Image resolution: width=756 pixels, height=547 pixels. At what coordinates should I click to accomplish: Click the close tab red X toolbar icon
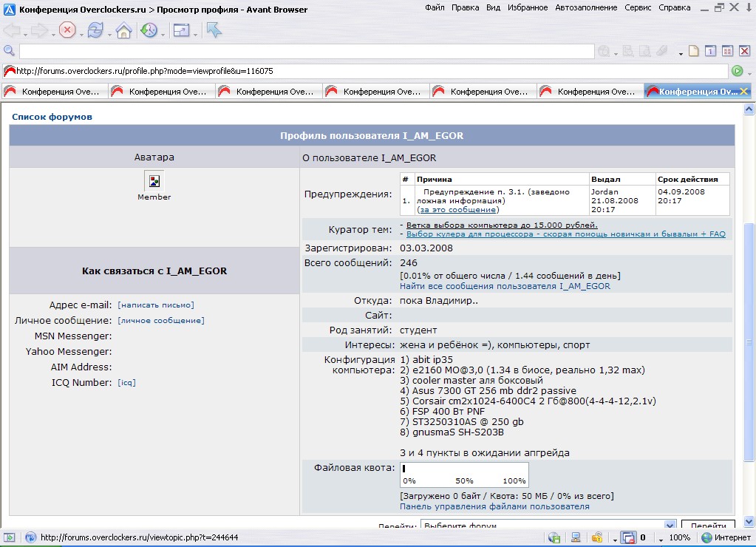pyautogui.click(x=744, y=51)
